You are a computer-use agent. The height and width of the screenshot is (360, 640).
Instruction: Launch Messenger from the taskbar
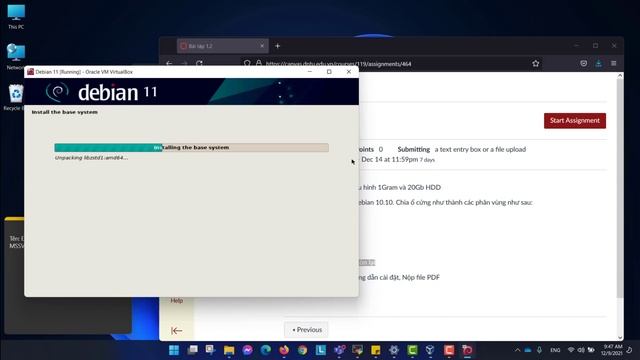pyautogui.click(x=247, y=350)
